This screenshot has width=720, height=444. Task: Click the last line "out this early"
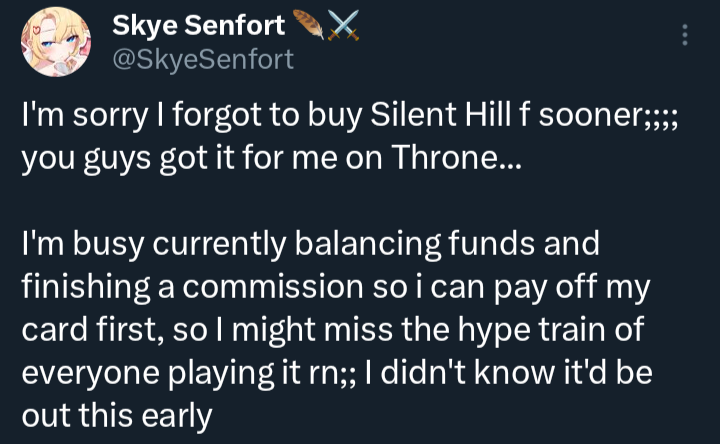point(118,414)
